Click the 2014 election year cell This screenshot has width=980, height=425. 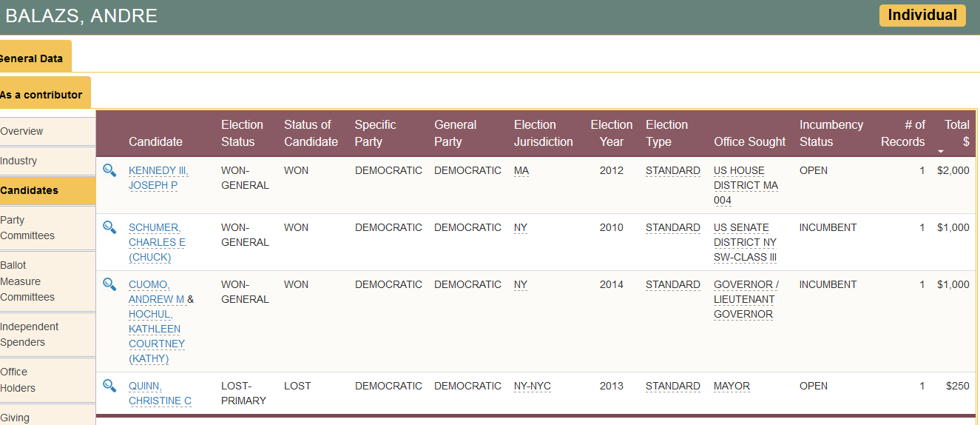pyautogui.click(x=612, y=284)
